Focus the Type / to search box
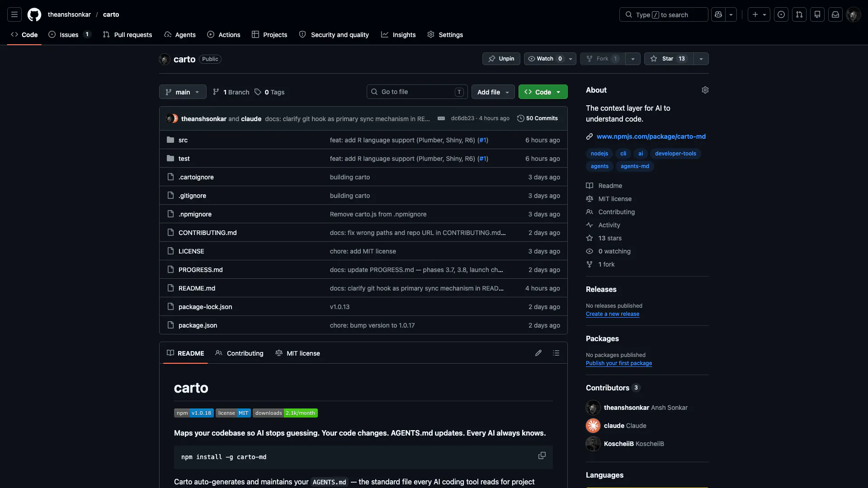This screenshot has height=488, width=868. coord(664,14)
